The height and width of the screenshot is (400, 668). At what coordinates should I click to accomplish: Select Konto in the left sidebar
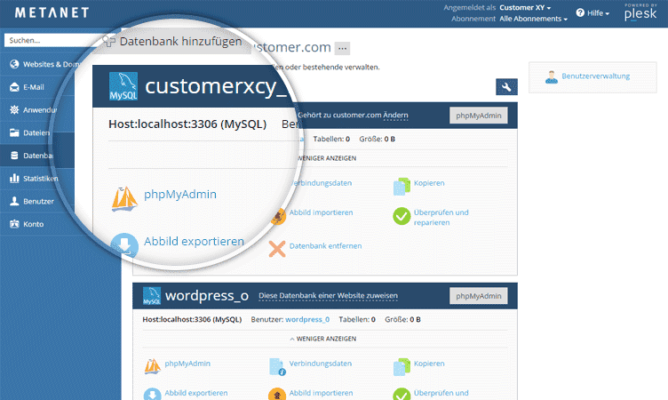(x=33, y=224)
